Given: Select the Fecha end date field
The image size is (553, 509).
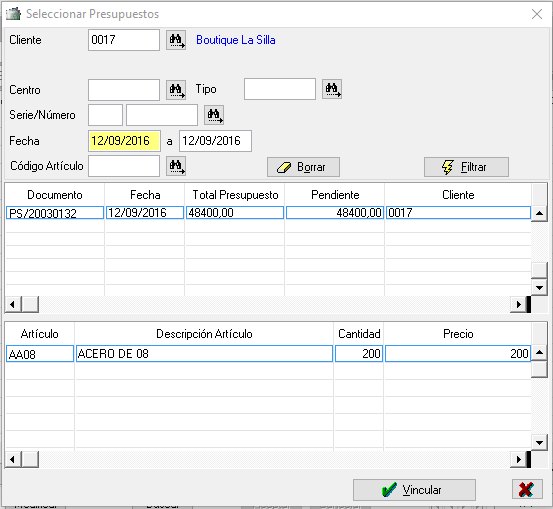Looking at the screenshot, I should pos(215,141).
